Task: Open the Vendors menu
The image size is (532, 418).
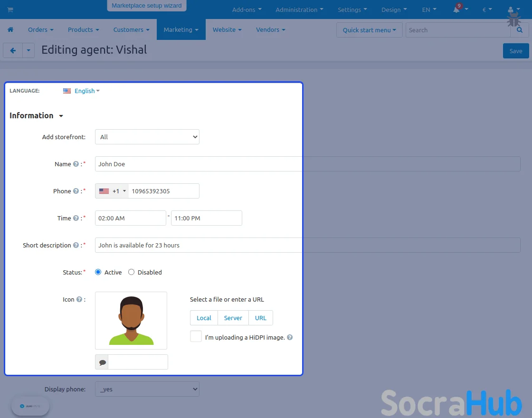Action: [x=270, y=29]
